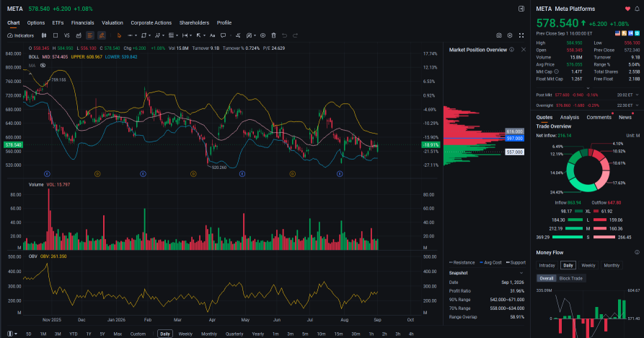Switch money flow to Block Trade

pos(571,278)
